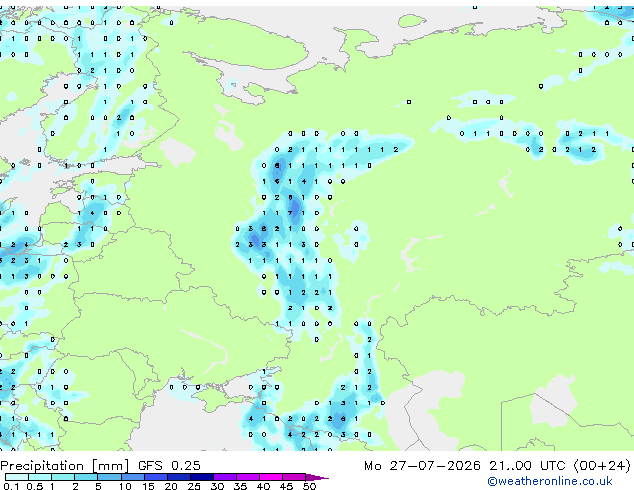This screenshot has width=634, height=490.
Task: Click the 'GFS 0.25' model label
Action: (x=169, y=466)
